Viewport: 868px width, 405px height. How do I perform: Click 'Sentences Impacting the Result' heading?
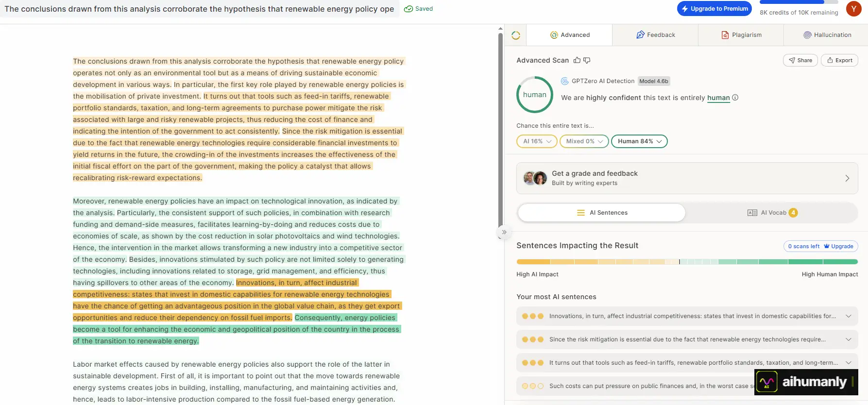[577, 246]
